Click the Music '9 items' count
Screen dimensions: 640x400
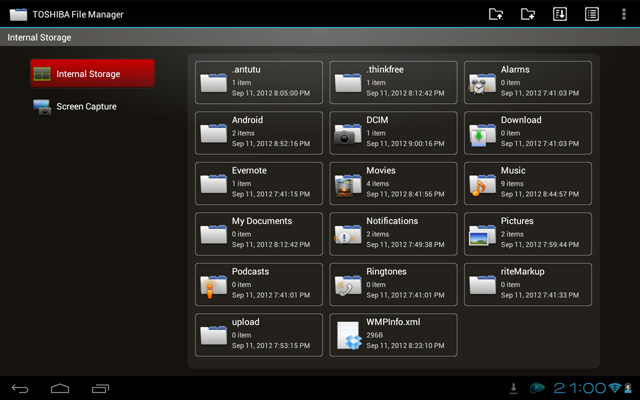(x=512, y=184)
